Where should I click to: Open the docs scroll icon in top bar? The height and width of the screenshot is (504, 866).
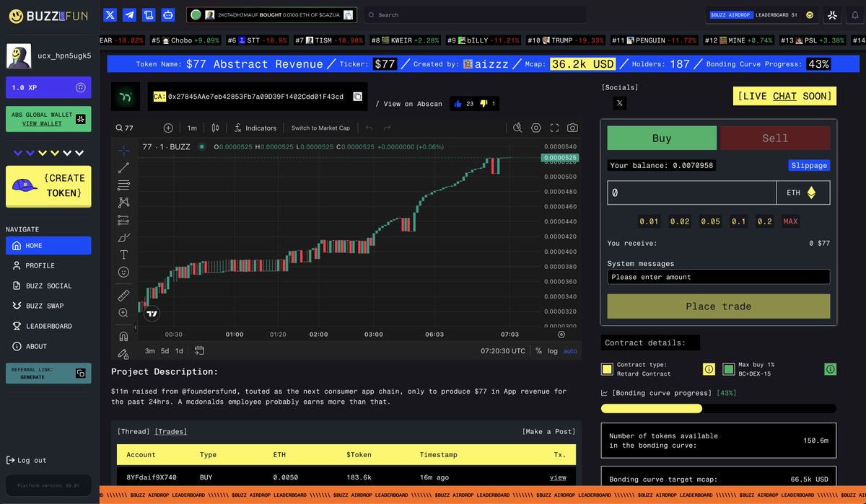click(149, 14)
